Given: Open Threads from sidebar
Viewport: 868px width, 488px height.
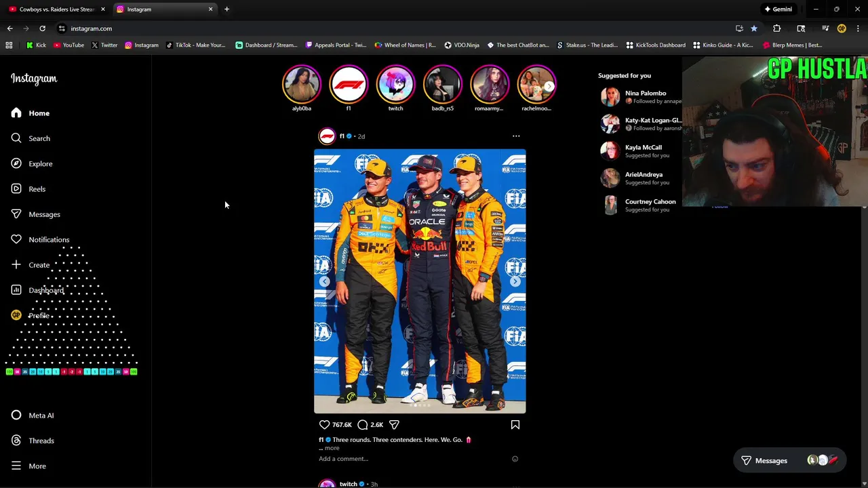Looking at the screenshot, I should pyautogui.click(x=33, y=441).
